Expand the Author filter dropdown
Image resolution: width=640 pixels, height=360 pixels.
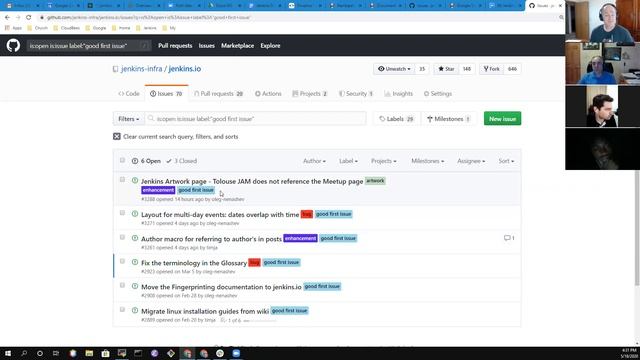tap(314, 161)
